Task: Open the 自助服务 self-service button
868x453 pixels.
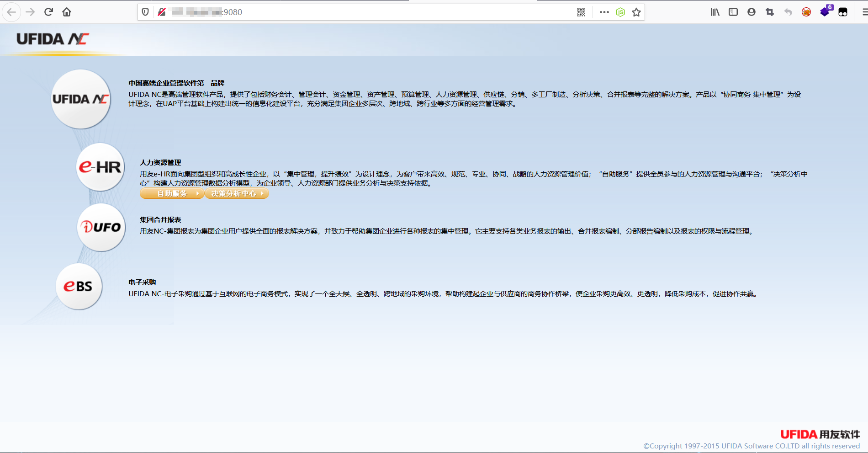Action: pyautogui.click(x=172, y=194)
